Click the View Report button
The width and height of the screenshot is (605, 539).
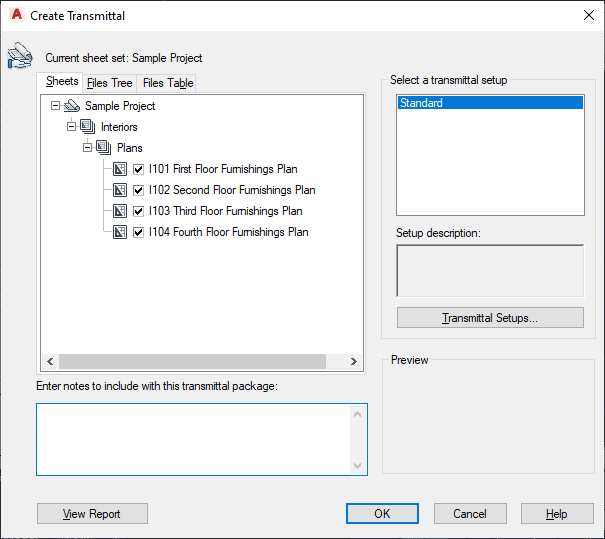pos(92,514)
